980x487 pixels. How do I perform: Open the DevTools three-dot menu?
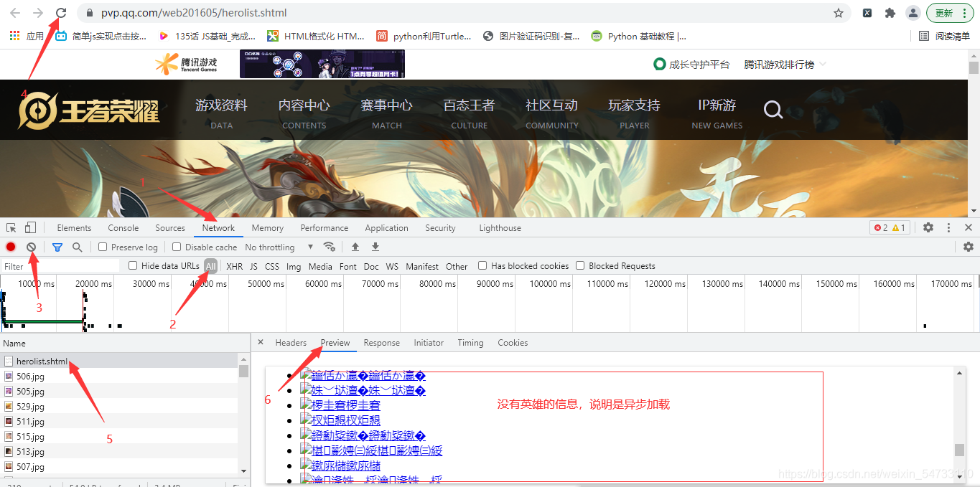(x=948, y=227)
